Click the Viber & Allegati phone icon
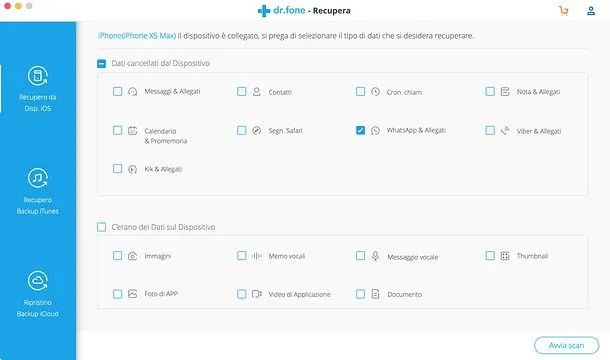Viewport: 610px width, 360px height. (x=505, y=130)
